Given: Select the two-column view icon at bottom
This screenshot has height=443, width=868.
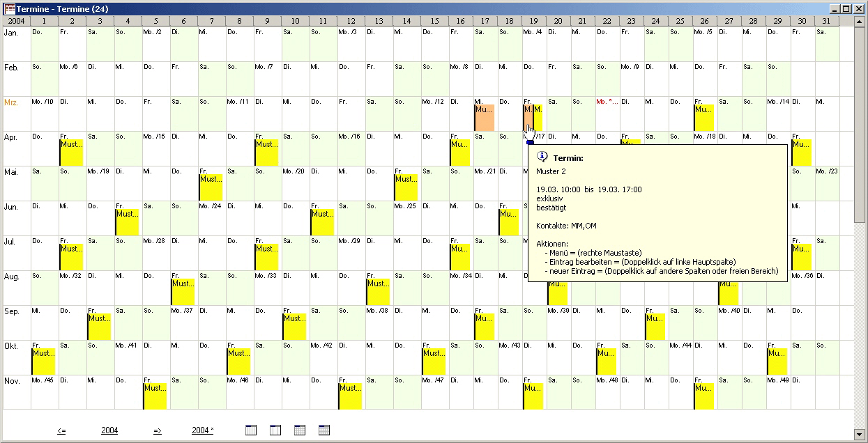Looking at the screenshot, I should point(275,430).
